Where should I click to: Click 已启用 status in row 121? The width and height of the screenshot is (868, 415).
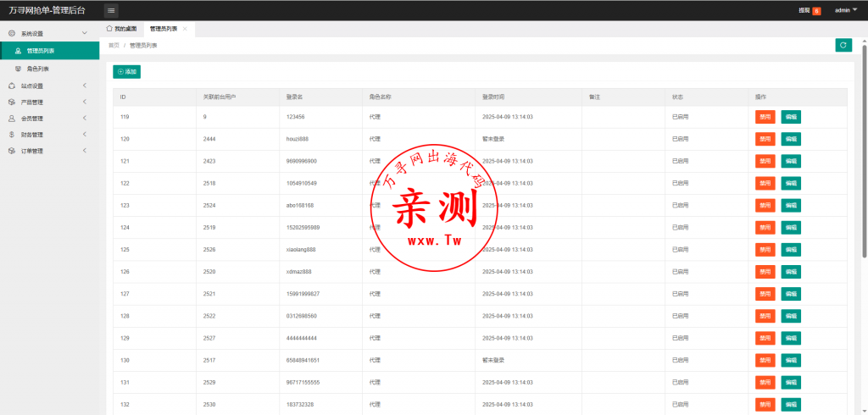point(681,161)
